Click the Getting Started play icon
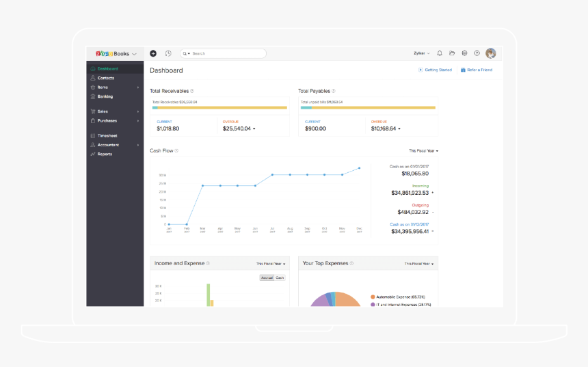 coord(420,70)
